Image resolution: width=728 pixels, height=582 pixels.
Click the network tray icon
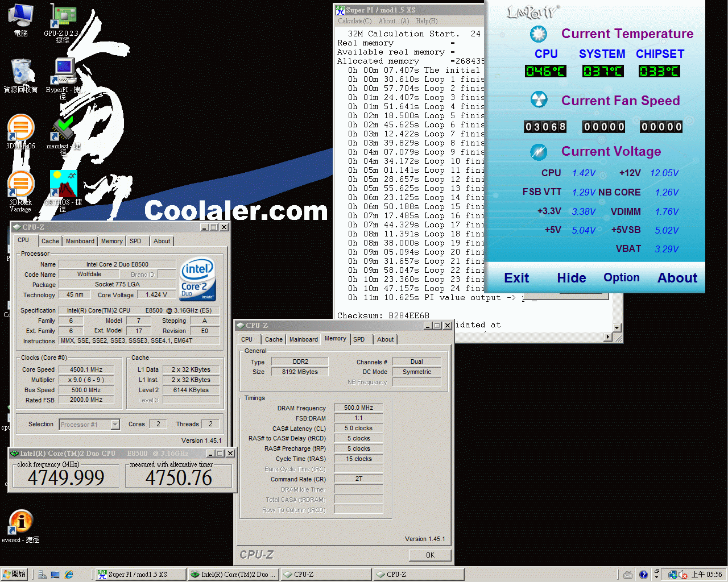pyautogui.click(x=673, y=575)
